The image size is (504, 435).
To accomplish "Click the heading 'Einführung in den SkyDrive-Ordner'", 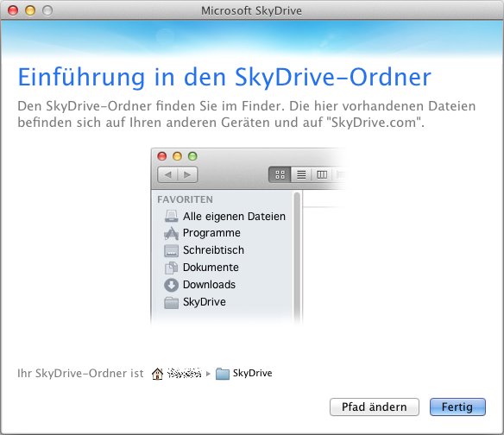I will 224,77.
